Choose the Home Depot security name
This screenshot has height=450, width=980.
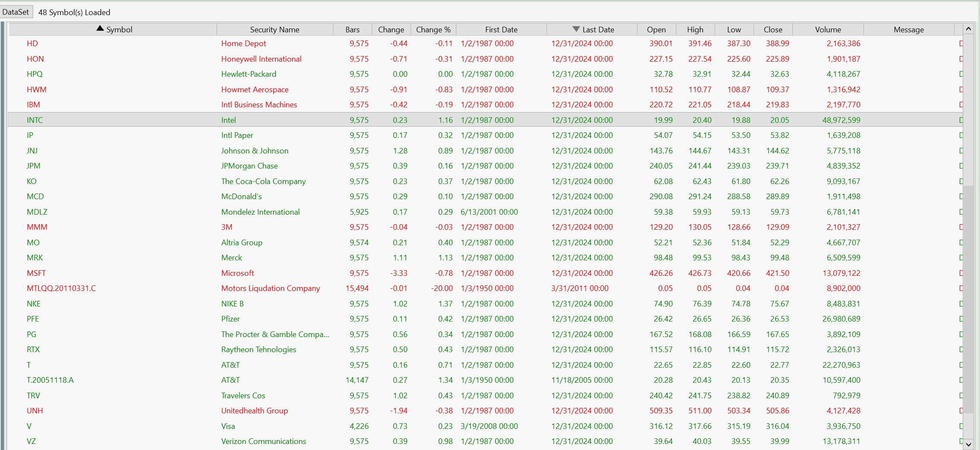click(244, 44)
